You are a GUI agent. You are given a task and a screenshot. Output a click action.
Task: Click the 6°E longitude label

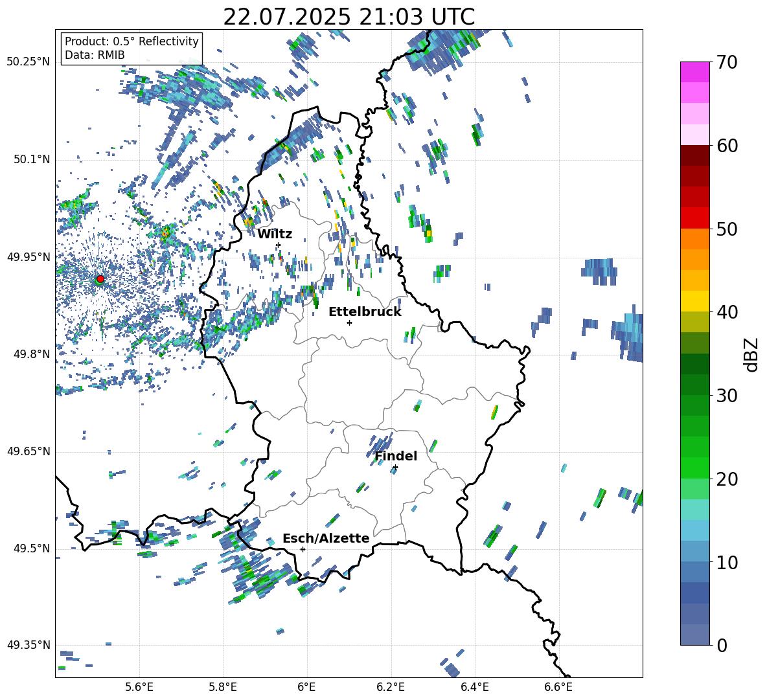coord(306,687)
